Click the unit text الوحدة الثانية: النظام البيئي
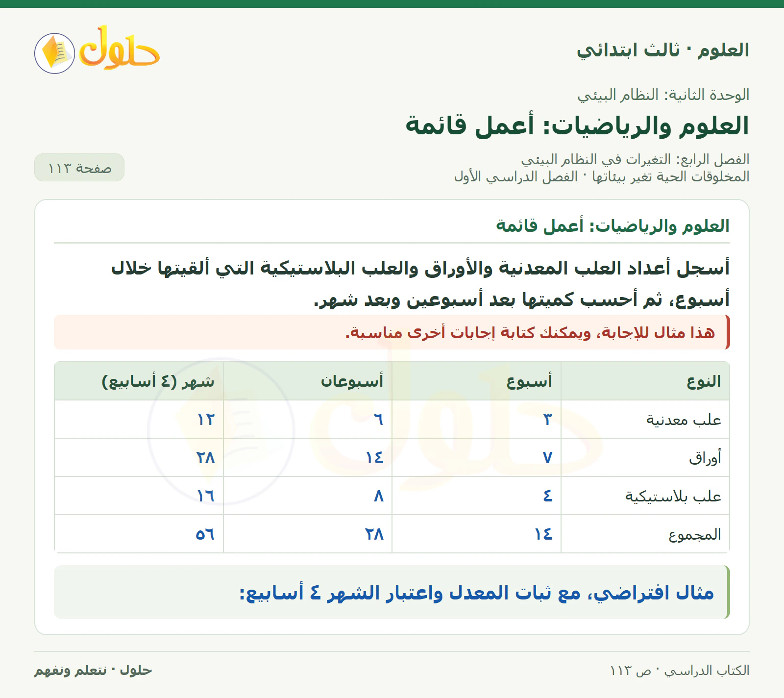The height and width of the screenshot is (698, 784). point(663,95)
